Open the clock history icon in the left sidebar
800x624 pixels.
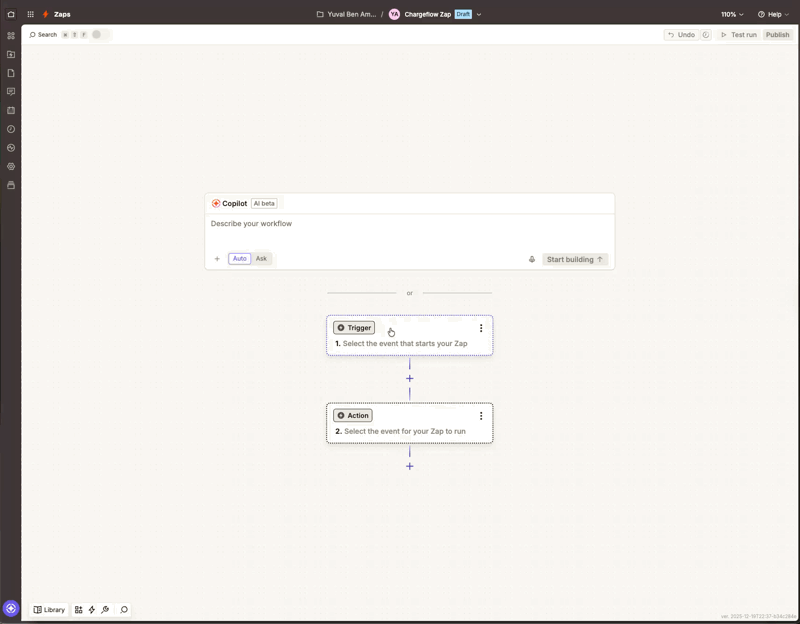(11, 129)
